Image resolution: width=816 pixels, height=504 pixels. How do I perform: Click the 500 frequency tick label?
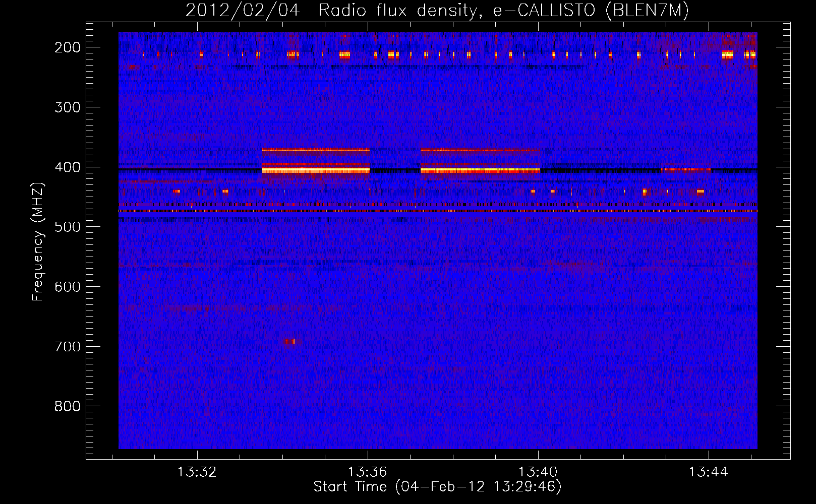coord(67,227)
